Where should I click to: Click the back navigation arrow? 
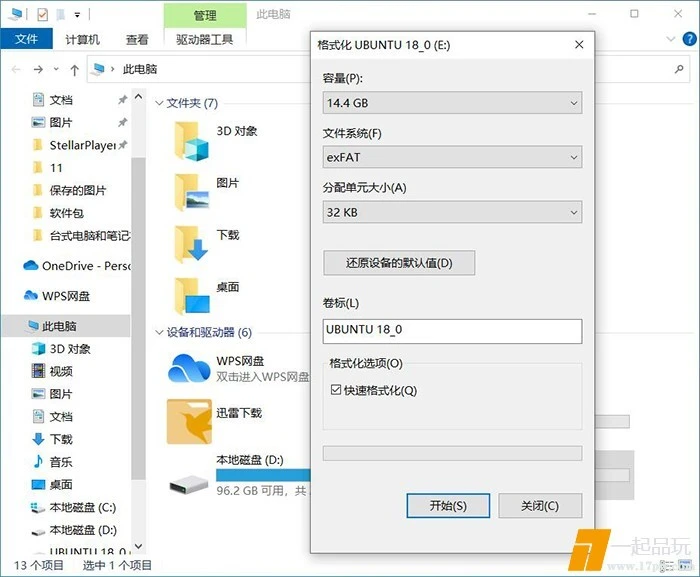coord(14,69)
